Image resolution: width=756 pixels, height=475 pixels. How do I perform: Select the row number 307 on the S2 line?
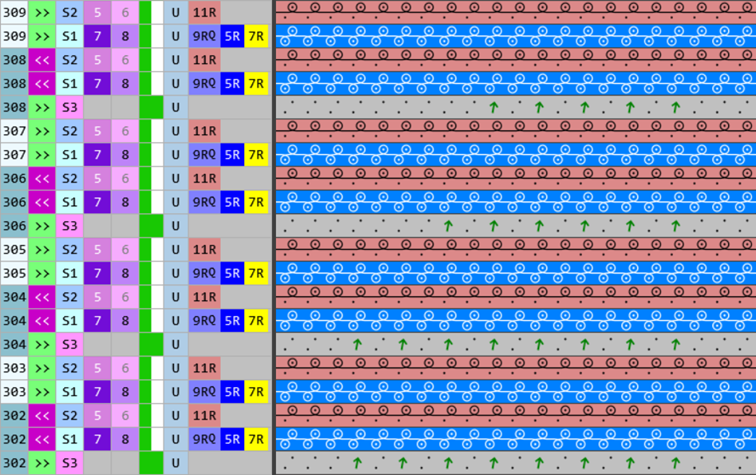[14, 131]
